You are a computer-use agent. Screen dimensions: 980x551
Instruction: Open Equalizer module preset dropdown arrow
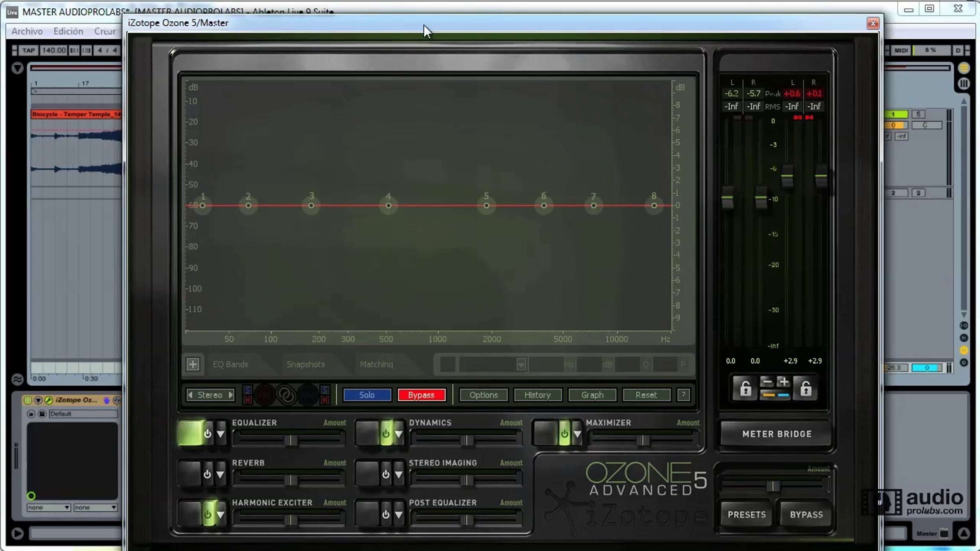coord(220,434)
